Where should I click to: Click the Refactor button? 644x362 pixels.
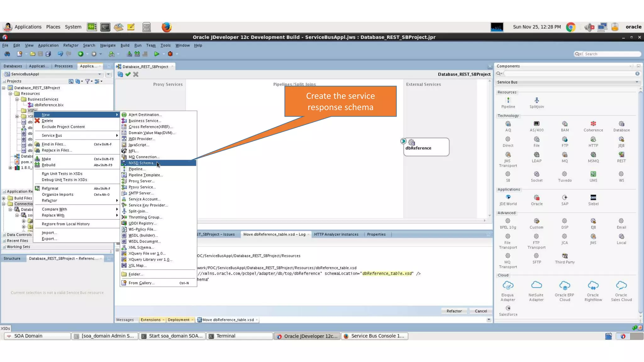click(x=454, y=311)
